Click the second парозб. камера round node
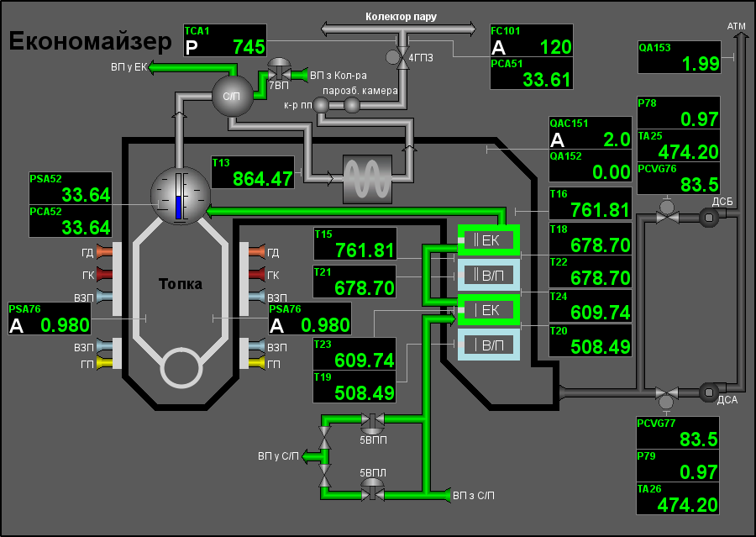 [351, 105]
